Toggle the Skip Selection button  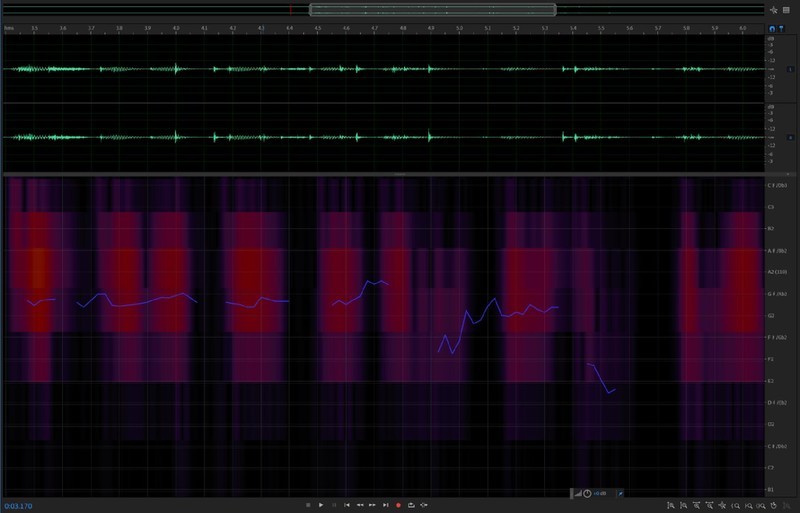[424, 505]
